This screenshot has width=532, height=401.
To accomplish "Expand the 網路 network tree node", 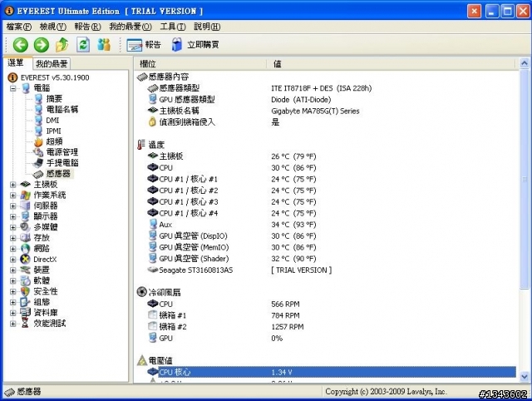I will tap(13, 249).
